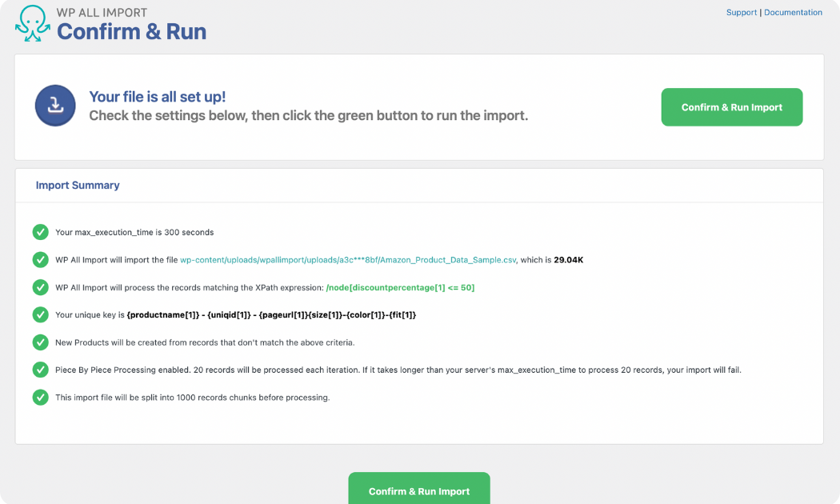Click the checkmark beside the 1000 records chunks row

(x=41, y=397)
